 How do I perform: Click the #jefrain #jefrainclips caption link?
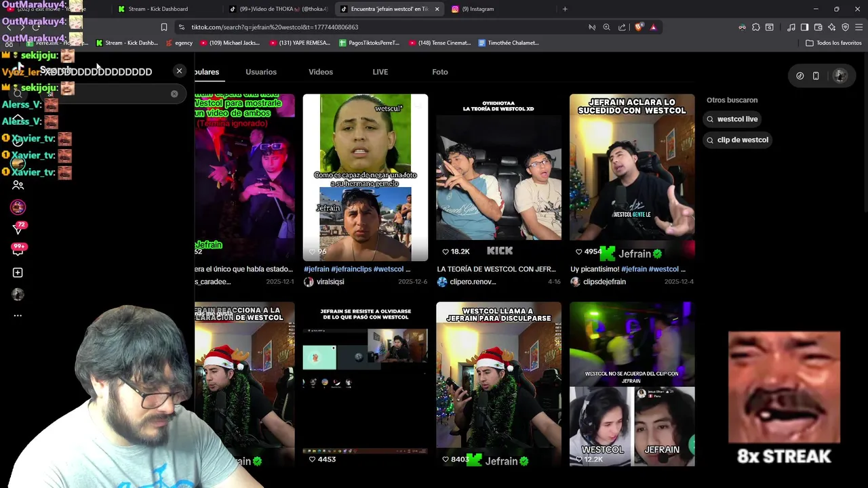357,269
